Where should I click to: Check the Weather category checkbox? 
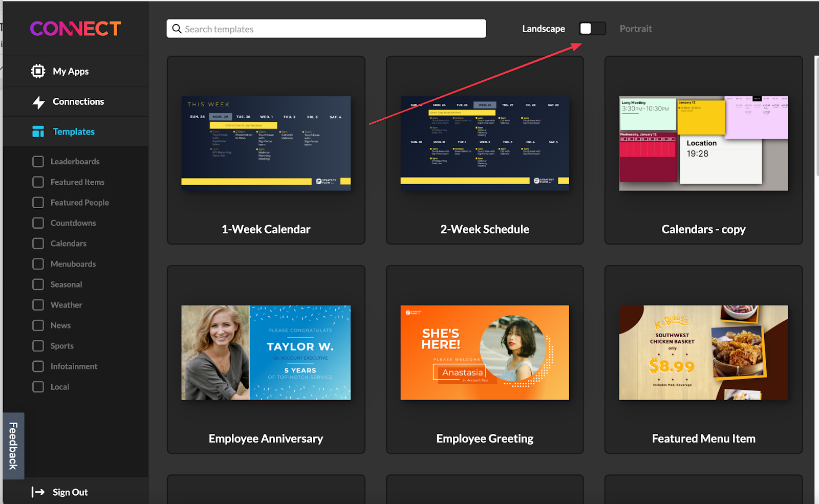38,304
